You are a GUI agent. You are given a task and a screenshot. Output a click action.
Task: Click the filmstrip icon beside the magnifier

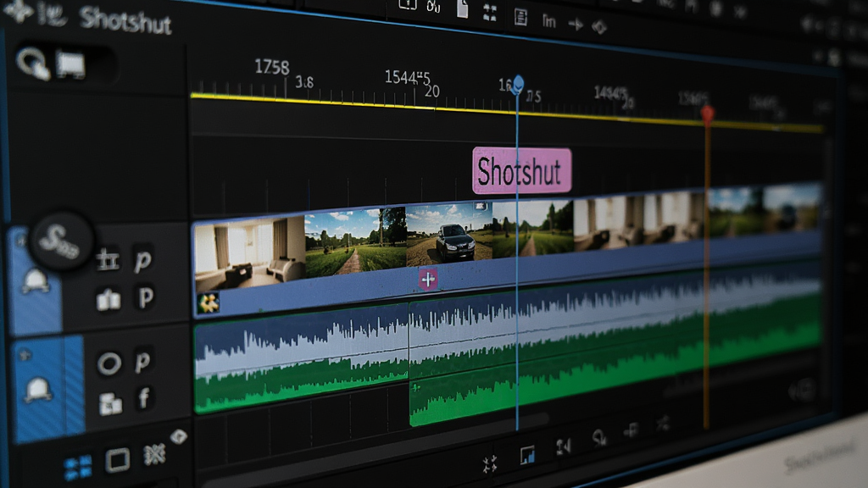tap(70, 66)
